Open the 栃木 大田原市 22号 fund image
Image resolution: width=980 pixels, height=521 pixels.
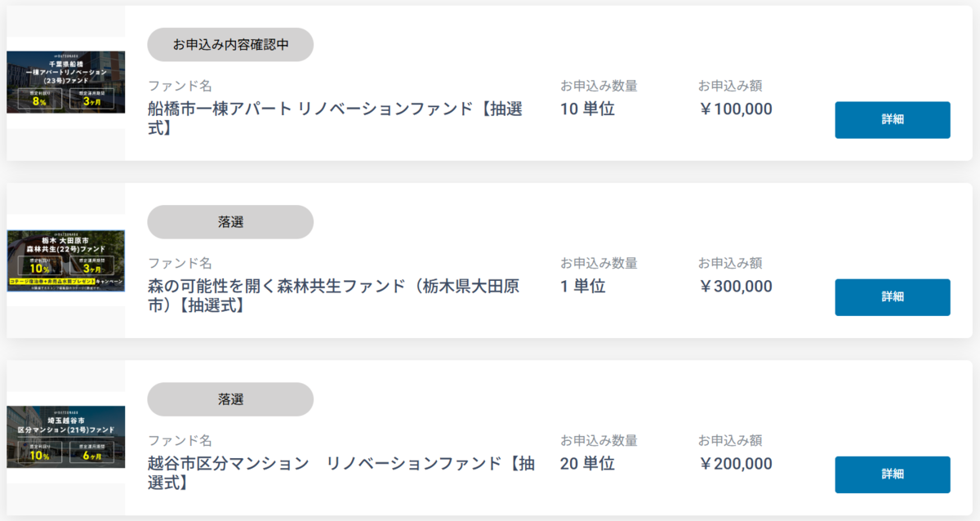pos(66,260)
